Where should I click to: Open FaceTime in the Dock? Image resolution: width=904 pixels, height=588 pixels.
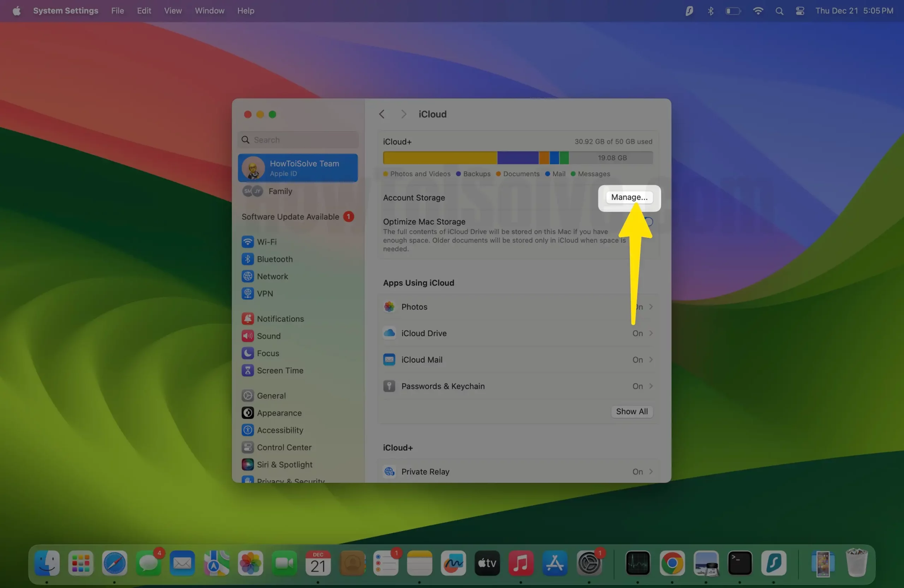click(284, 563)
